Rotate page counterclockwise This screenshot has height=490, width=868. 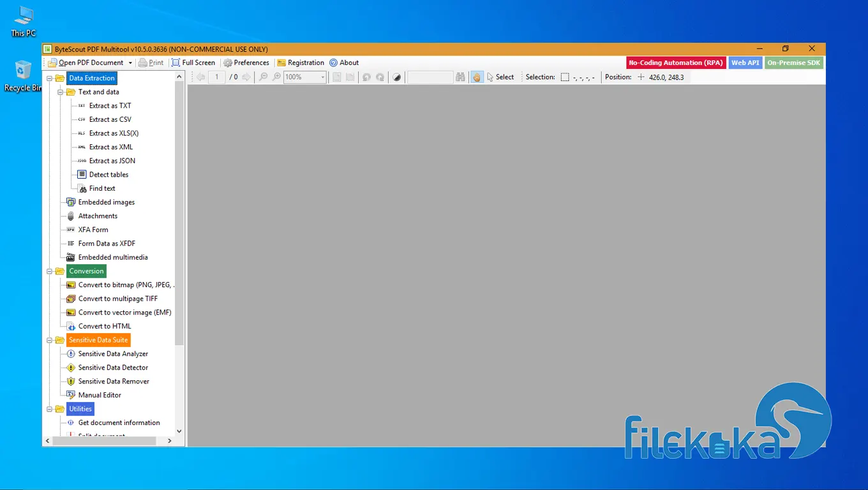tap(366, 77)
